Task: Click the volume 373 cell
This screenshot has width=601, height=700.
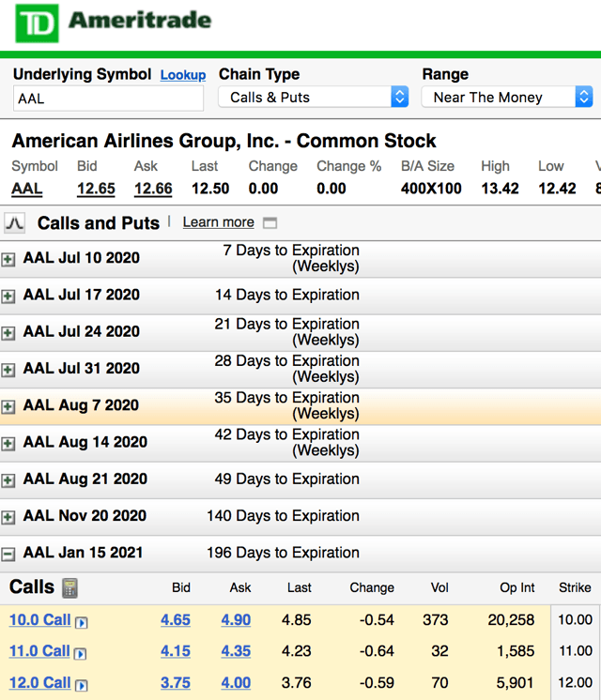Action: coord(436,620)
